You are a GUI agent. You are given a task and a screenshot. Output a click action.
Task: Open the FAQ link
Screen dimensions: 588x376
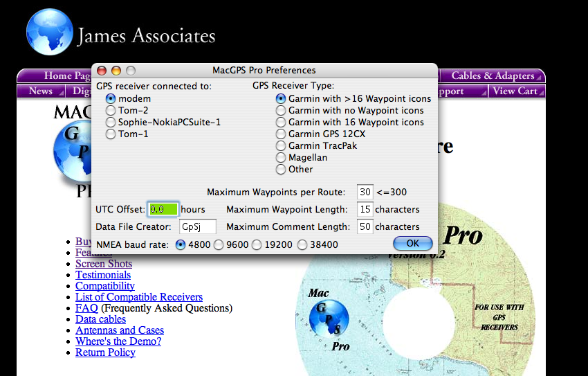[x=86, y=308]
